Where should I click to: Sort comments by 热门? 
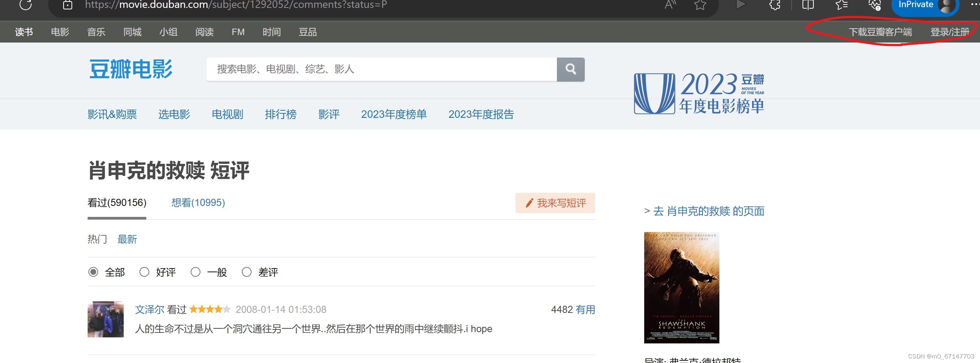[x=97, y=239]
